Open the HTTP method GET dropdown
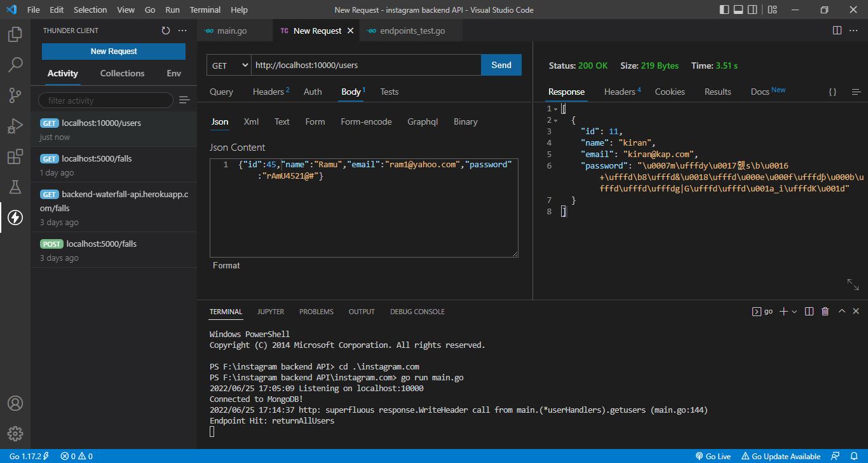Screen dimensions: 868x463 (x=229, y=65)
